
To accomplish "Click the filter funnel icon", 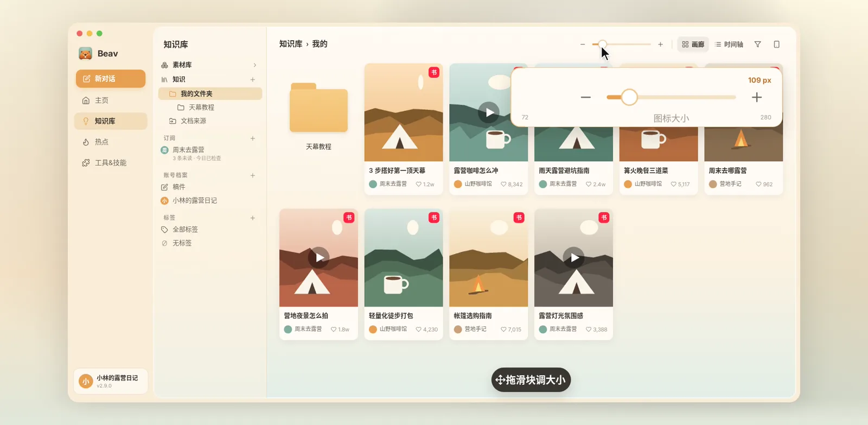I will pos(758,45).
